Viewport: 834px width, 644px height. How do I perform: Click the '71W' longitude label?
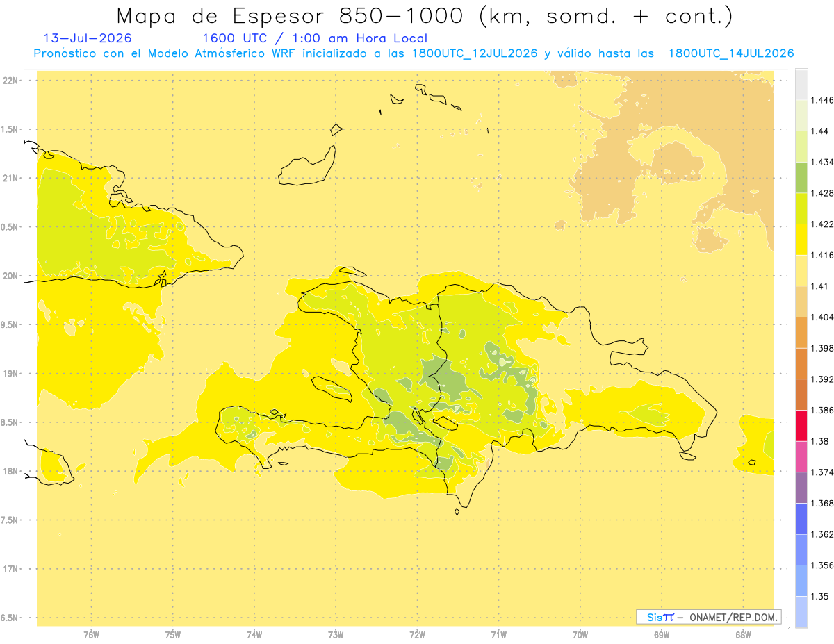tap(498, 635)
